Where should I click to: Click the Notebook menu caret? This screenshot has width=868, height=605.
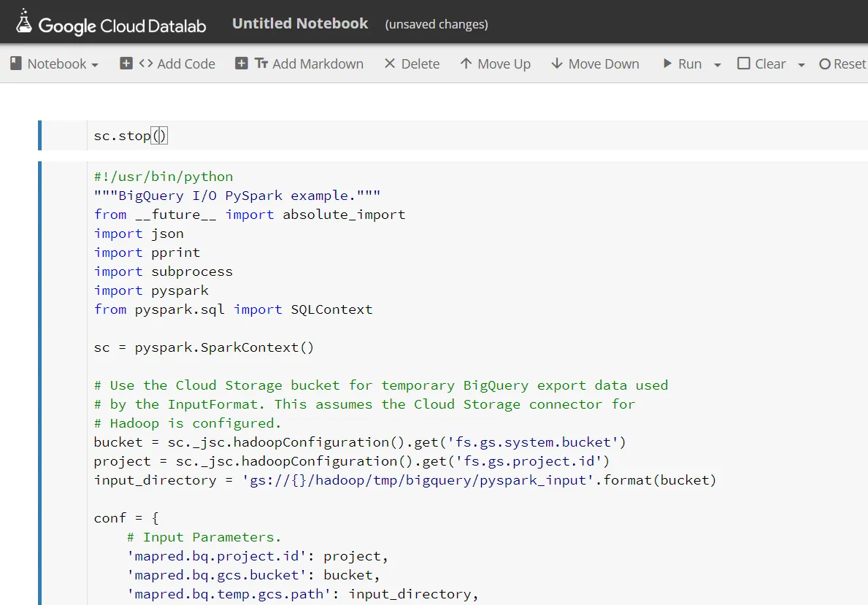click(x=95, y=65)
